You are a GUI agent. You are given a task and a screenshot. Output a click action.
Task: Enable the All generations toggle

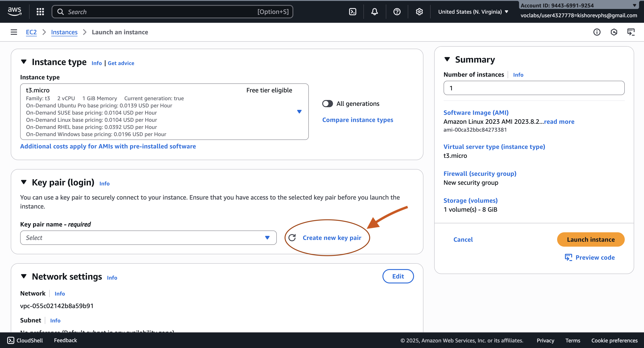click(327, 103)
